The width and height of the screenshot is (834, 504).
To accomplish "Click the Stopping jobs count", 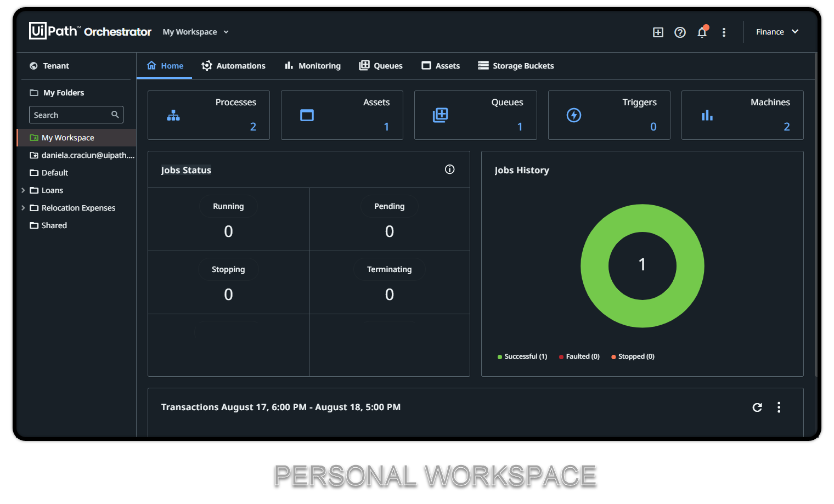I will tap(229, 295).
